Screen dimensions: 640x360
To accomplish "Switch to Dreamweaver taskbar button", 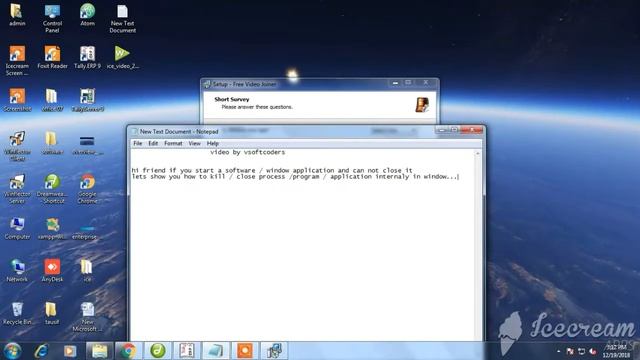I will pyautogui.click(x=158, y=351).
